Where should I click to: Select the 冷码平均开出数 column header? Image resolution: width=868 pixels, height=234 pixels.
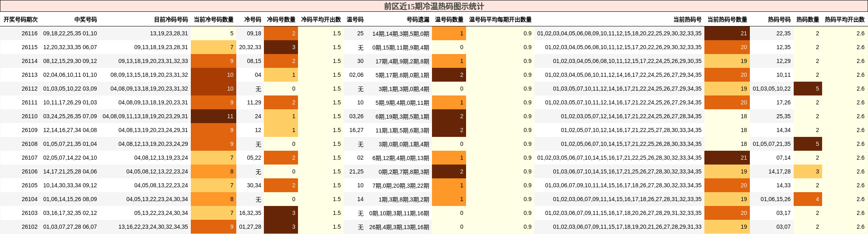coord(321,19)
